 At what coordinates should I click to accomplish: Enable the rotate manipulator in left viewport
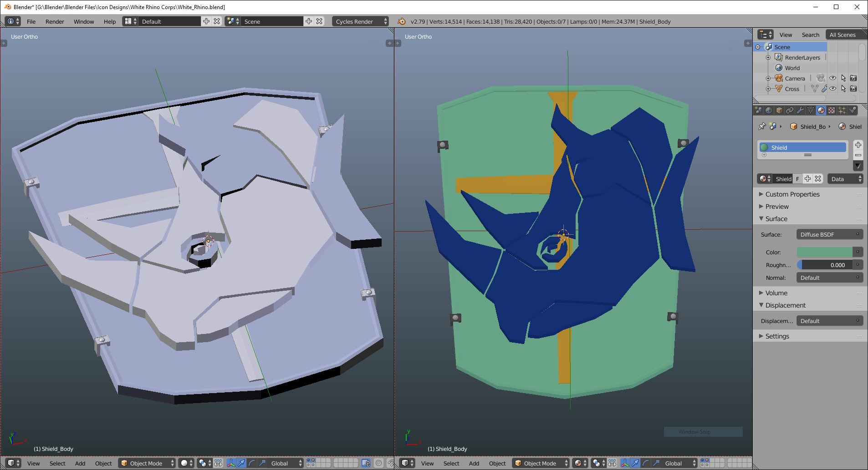point(252,463)
